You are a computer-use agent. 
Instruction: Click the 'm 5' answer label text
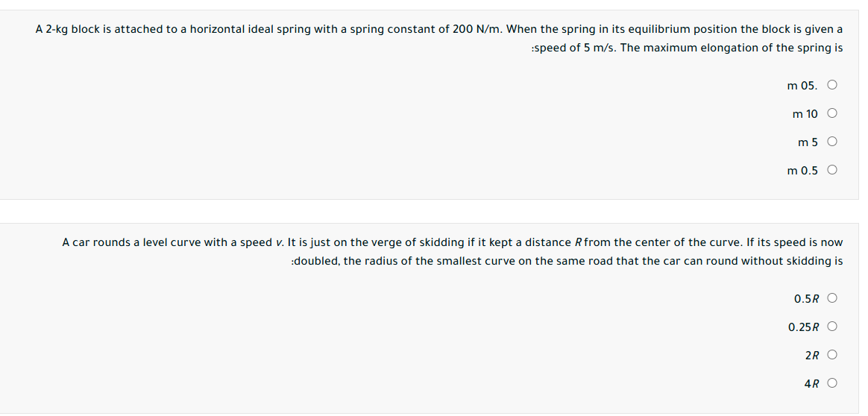(808, 142)
